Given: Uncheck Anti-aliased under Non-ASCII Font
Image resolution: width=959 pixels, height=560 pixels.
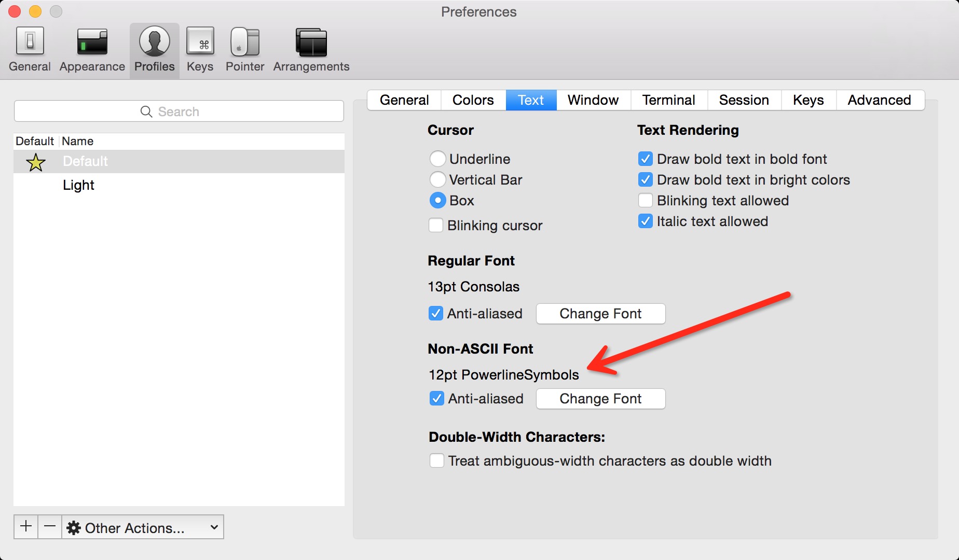Looking at the screenshot, I should click(436, 398).
